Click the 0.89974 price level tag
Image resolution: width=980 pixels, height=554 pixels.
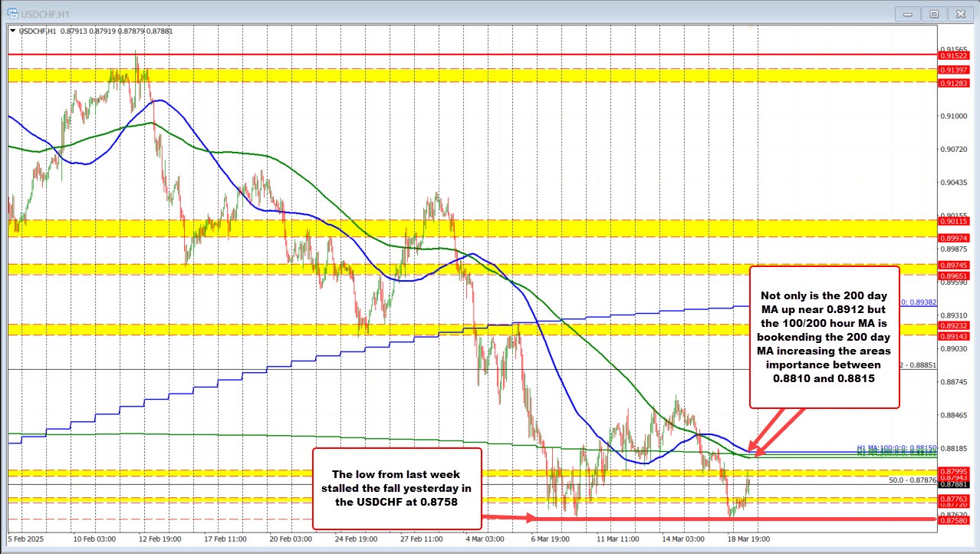955,238
